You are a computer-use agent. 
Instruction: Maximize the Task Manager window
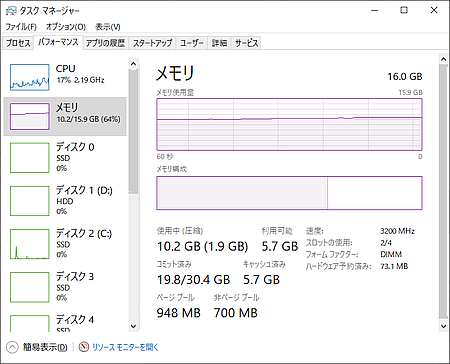tap(404, 11)
